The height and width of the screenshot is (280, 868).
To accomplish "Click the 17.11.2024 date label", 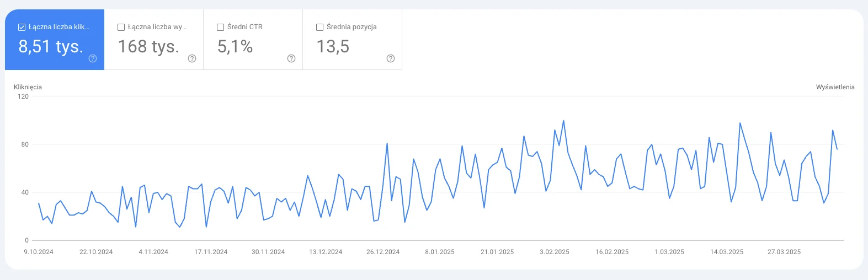I will pos(211,252).
